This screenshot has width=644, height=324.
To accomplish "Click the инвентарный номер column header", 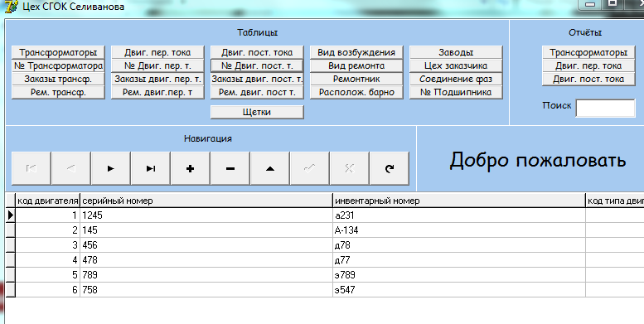I will tap(459, 201).
